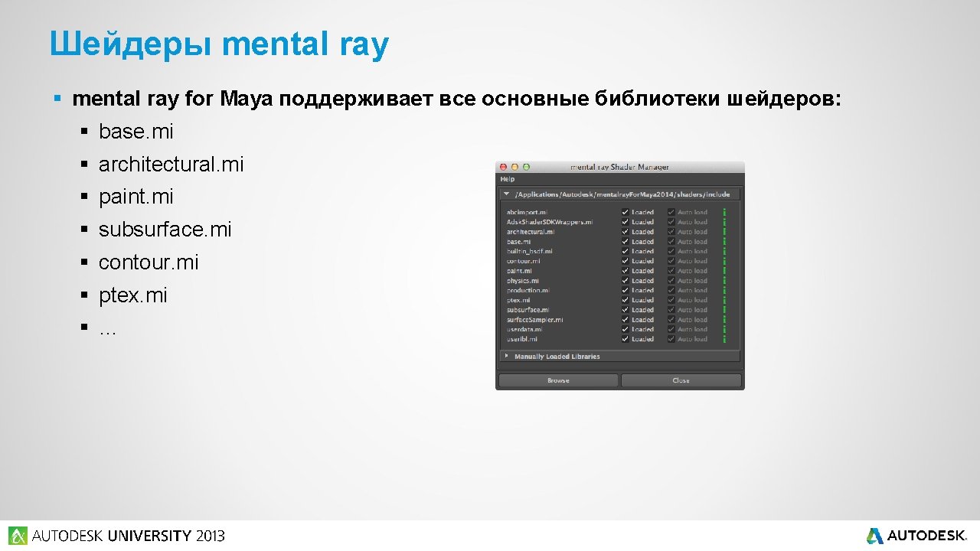Image resolution: width=980 pixels, height=551 pixels.
Task: Expand the Manually Loaded Libraries section
Action: coord(506,356)
